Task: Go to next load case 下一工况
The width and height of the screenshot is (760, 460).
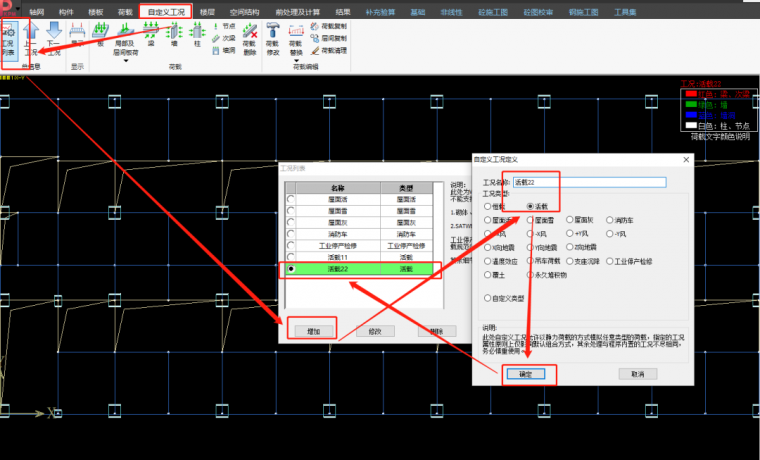Action: pyautogui.click(x=54, y=43)
